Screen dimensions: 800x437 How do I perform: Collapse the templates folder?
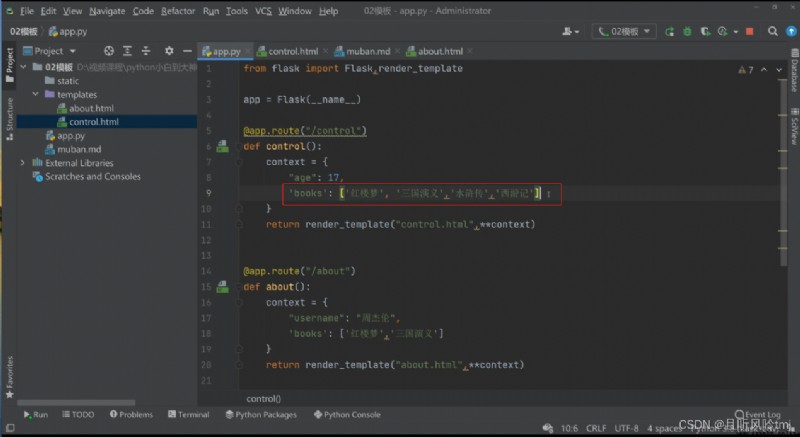(36, 94)
